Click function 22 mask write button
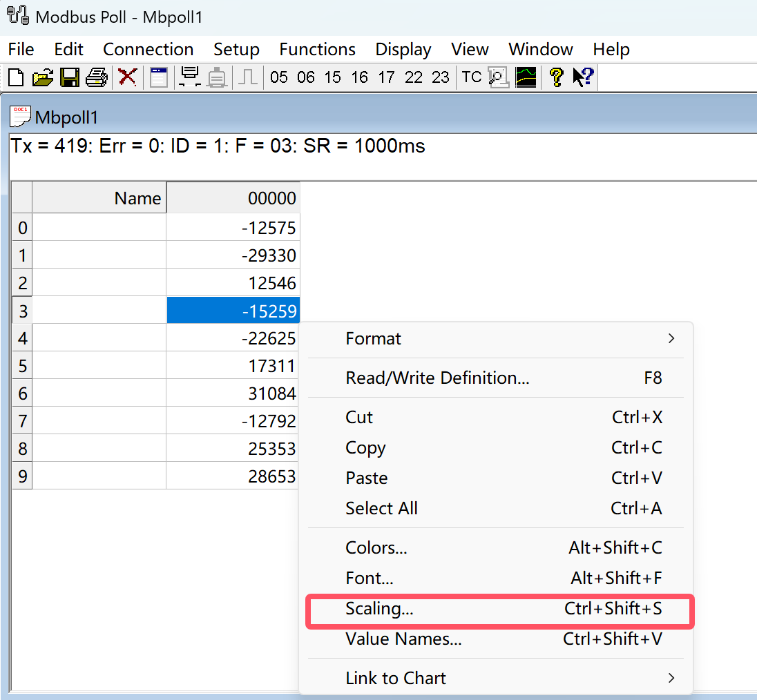The image size is (757, 700). click(414, 77)
